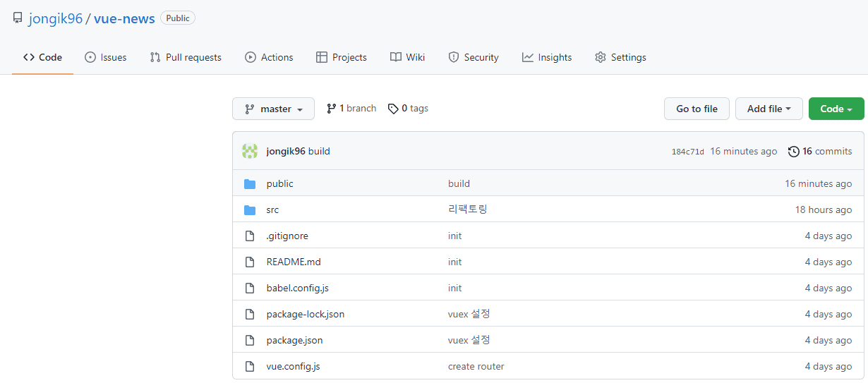The width and height of the screenshot is (868, 383).
Task: Open the green Code dropdown
Action: point(836,109)
